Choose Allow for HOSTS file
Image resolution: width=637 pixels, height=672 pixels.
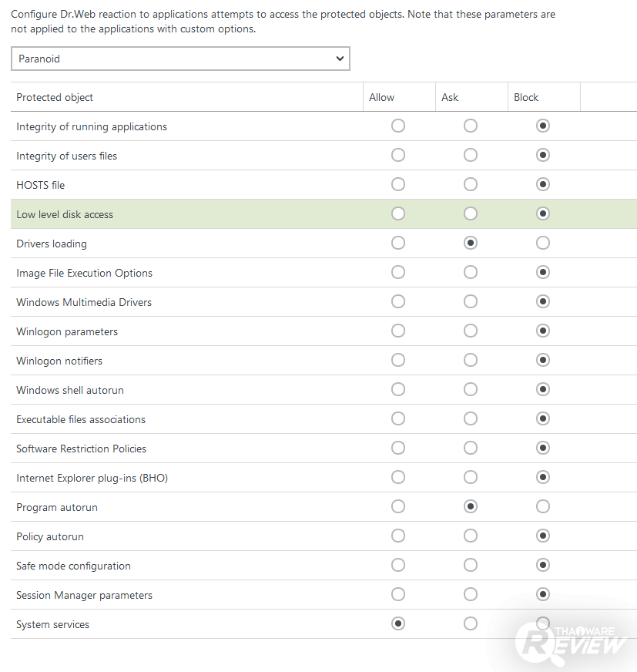(x=398, y=184)
